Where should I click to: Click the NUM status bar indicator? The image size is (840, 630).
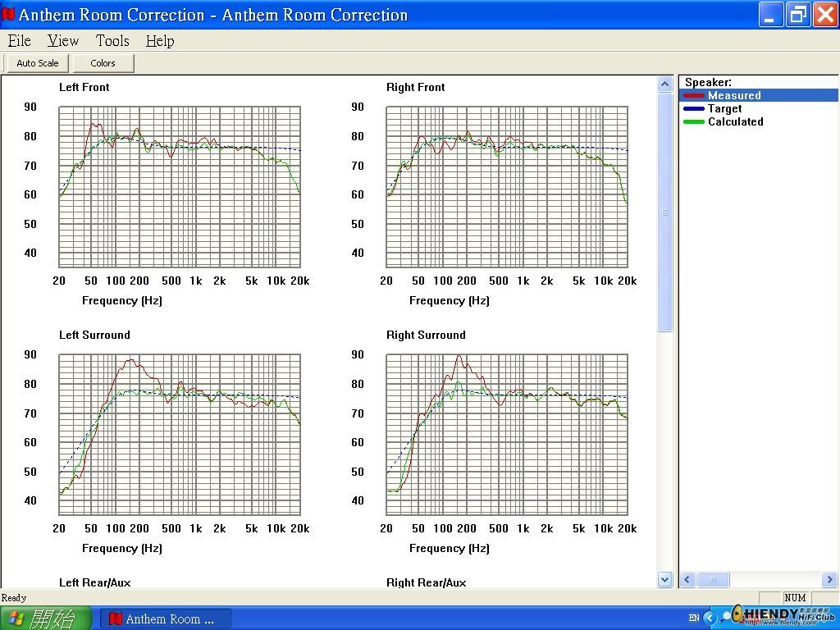click(795, 597)
